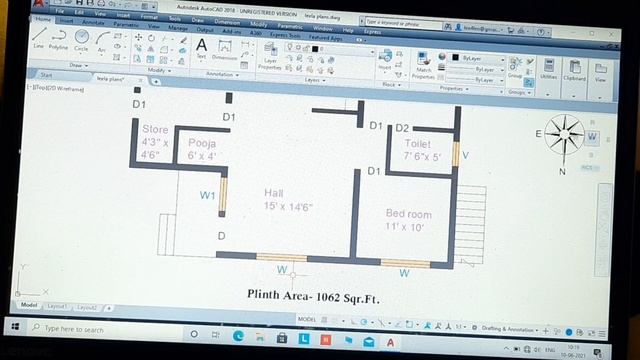Image resolution: width=640 pixels, height=360 pixels.
Task: Activate the Move tool in Modify panel
Action: (x=138, y=37)
